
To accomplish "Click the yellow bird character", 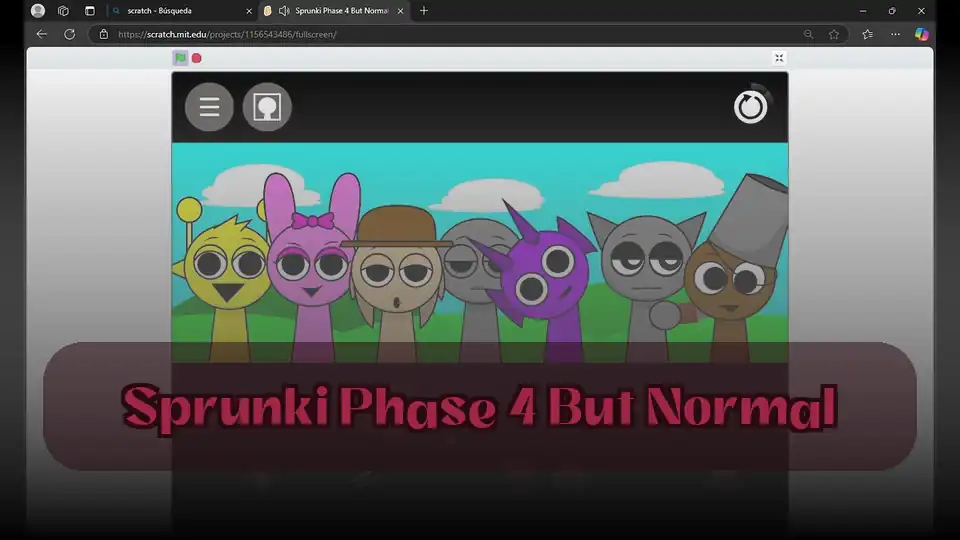I will click(225, 282).
